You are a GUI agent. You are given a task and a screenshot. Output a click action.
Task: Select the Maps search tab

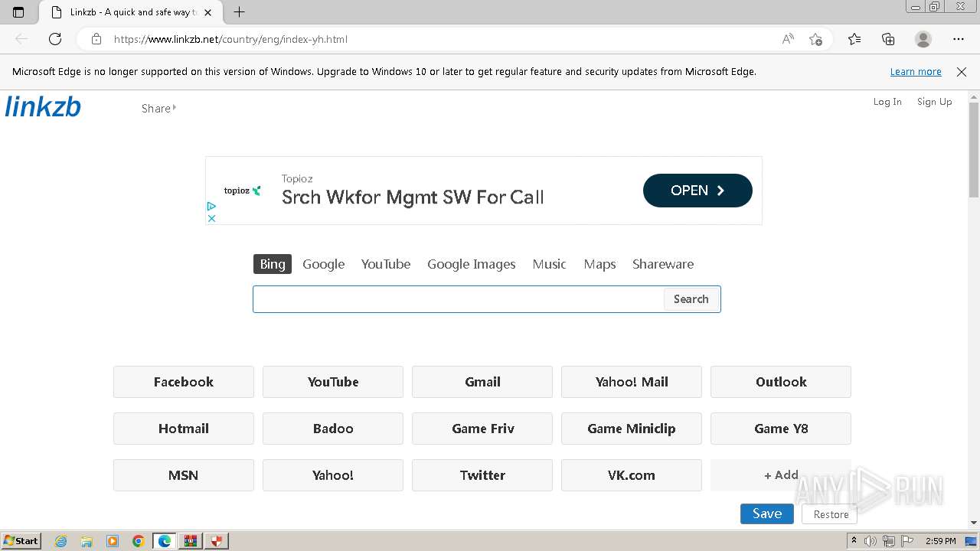point(599,264)
